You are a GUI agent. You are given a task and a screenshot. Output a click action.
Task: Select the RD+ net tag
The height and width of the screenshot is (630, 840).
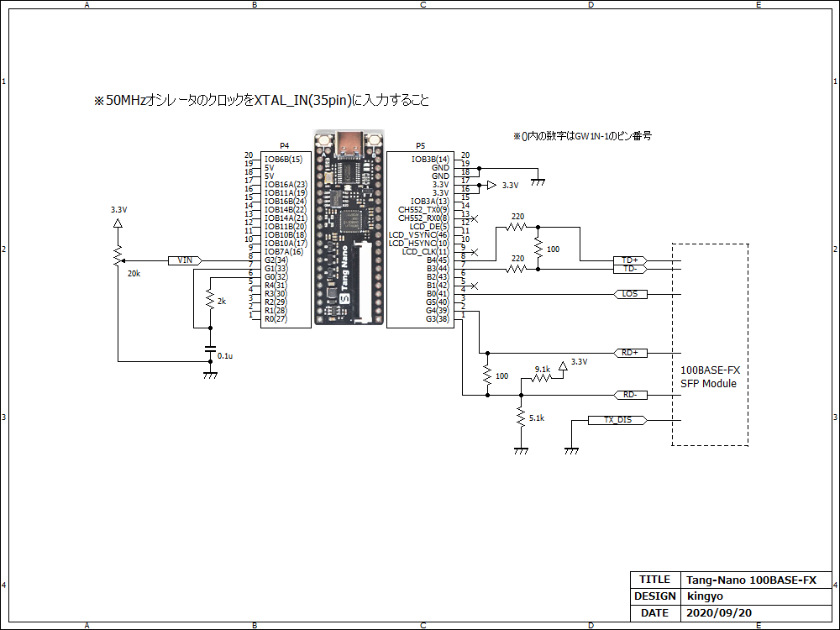pyautogui.click(x=630, y=353)
